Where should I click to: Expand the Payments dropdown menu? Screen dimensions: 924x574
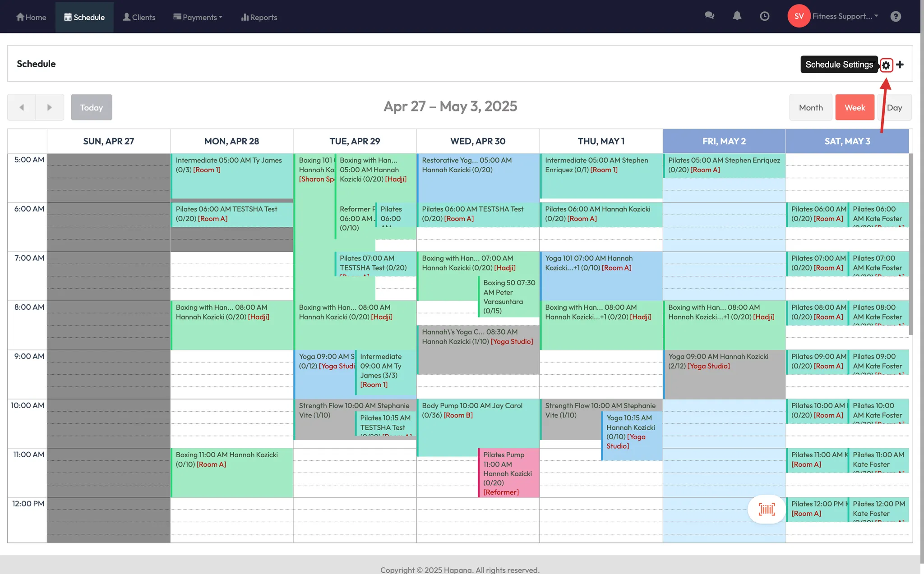198,17
